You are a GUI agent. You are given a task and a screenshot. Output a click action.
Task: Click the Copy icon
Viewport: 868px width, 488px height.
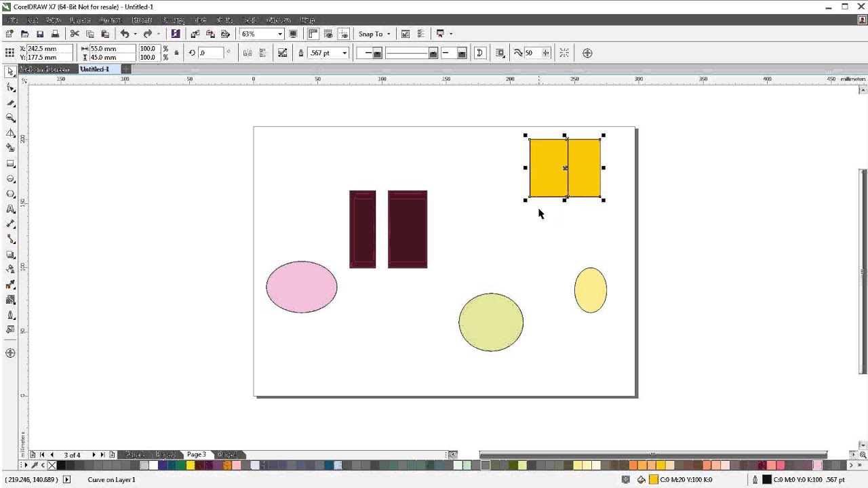coord(90,34)
